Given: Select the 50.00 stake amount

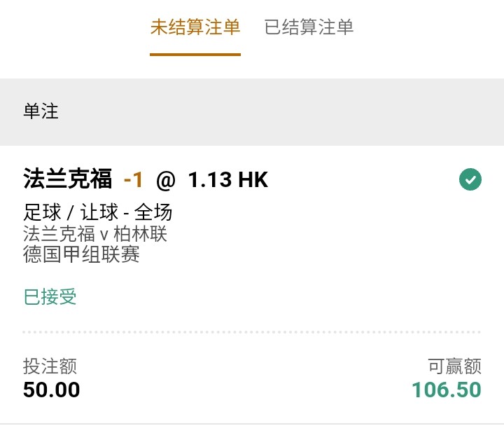Looking at the screenshot, I should 51,390.
